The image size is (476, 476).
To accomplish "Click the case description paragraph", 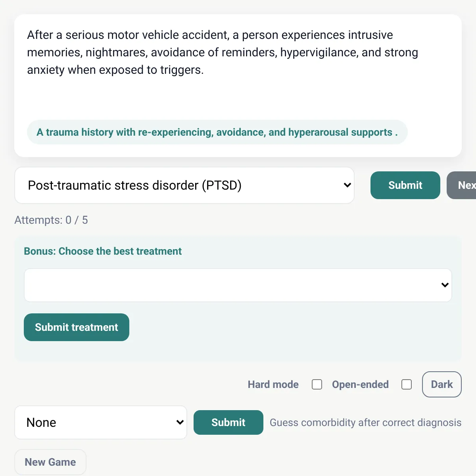I will 223,52.
